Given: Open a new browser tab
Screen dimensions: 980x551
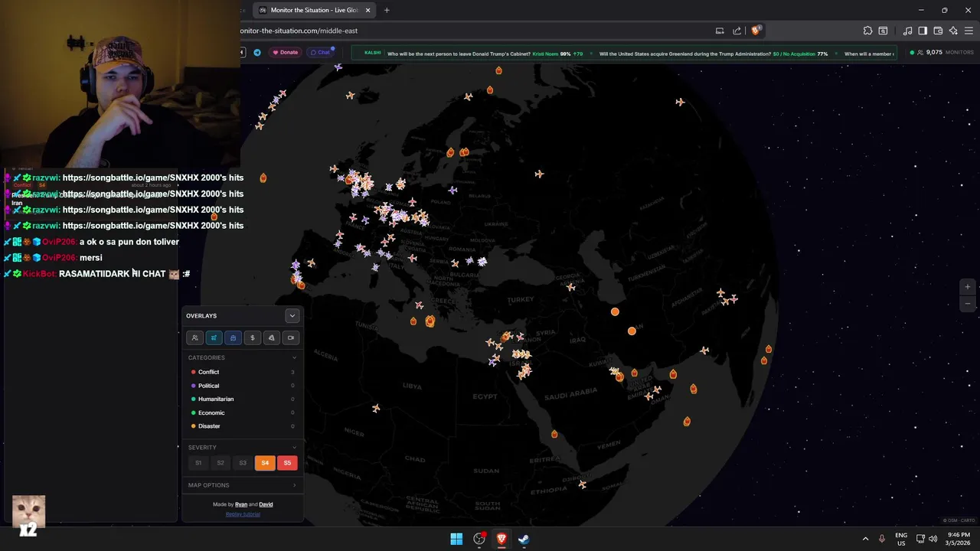Looking at the screenshot, I should tap(387, 10).
